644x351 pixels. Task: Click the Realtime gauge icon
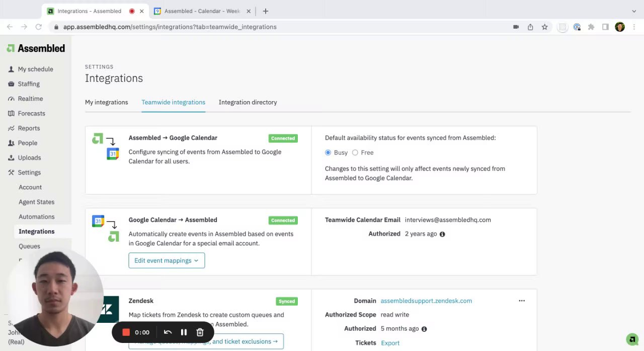(x=11, y=99)
